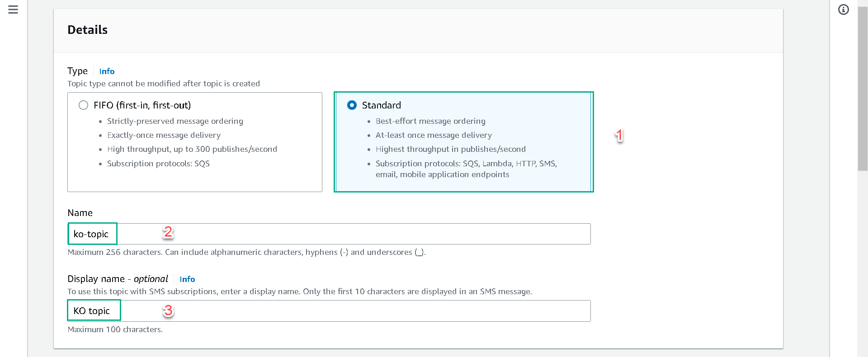Click the Standard option label text
Image resolution: width=868 pixels, height=357 pixels.
tap(381, 105)
